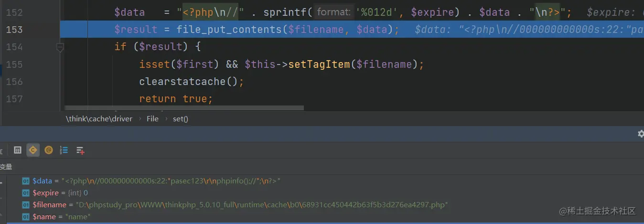Click the \think\cache\driver breadcrumb
This screenshot has height=224, width=644.
pos(99,118)
